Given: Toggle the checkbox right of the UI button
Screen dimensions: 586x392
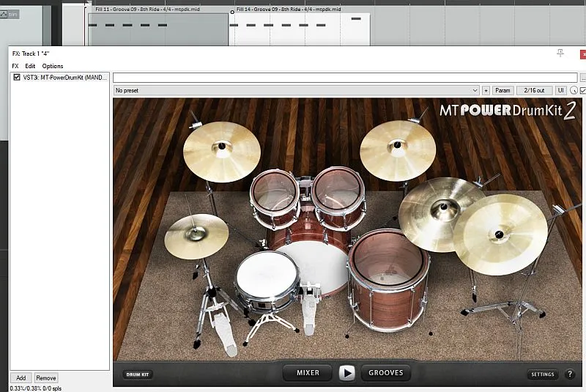Looking at the screenshot, I should [x=583, y=90].
